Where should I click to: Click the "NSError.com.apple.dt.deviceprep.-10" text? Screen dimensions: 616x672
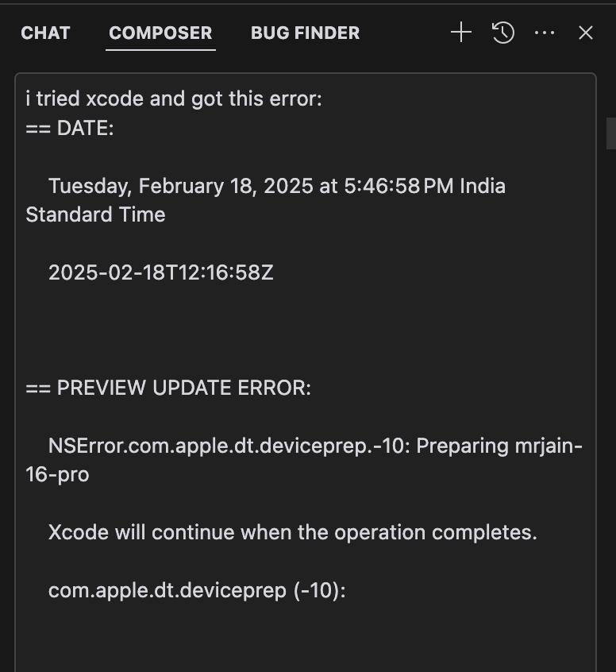[x=229, y=446]
